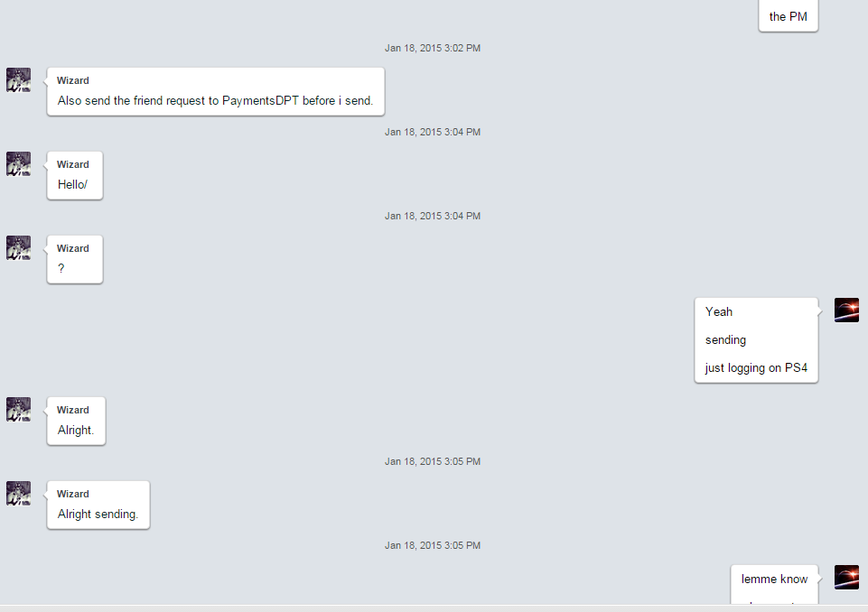Click the first Jan 18, 2015 3:04 PM timestamp
This screenshot has height=612, width=868.
click(x=433, y=133)
